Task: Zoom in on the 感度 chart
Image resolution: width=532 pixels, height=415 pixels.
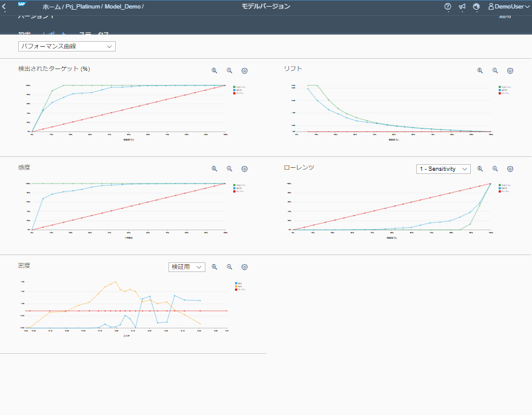Action: 214,168
